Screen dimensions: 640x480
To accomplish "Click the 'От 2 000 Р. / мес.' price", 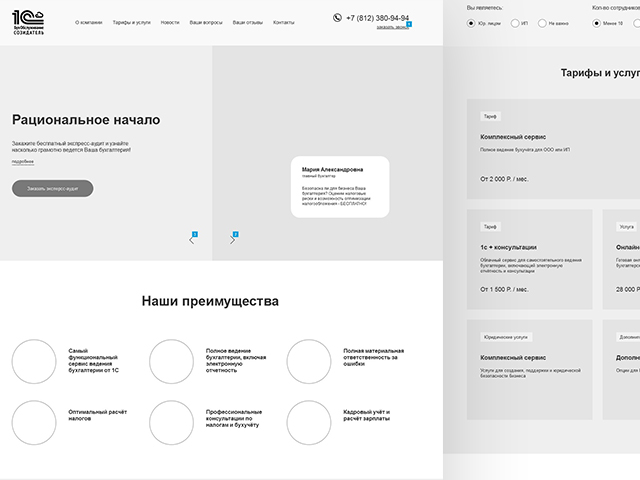I will tap(504, 179).
